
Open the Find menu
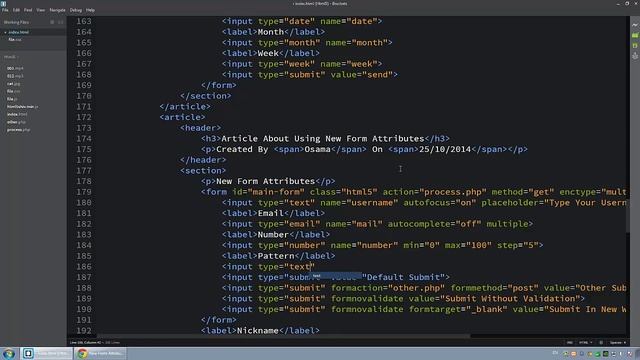tap(28, 10)
